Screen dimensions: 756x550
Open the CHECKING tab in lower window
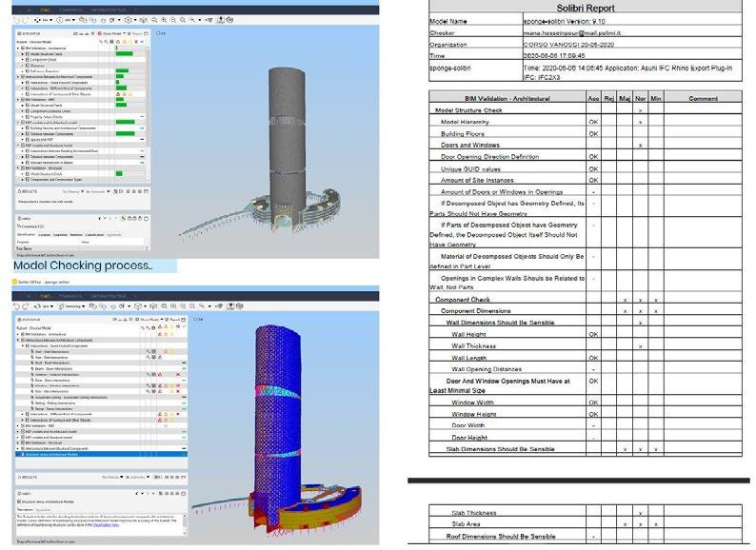point(46,296)
